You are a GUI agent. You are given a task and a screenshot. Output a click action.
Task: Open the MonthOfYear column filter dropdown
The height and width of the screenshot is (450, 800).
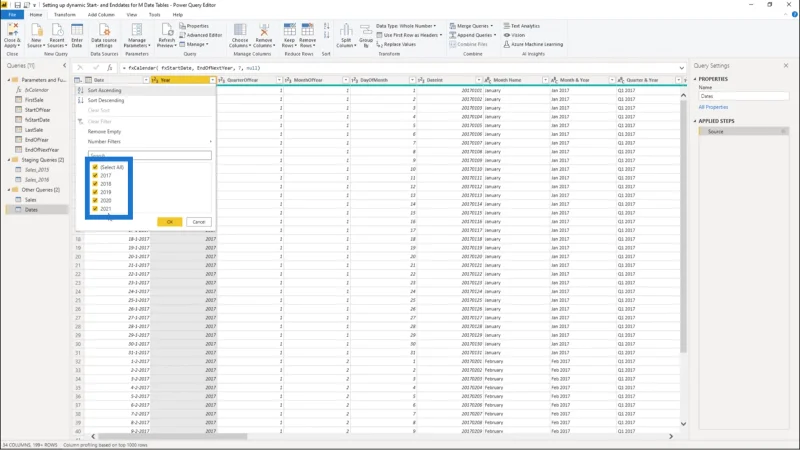coord(345,80)
